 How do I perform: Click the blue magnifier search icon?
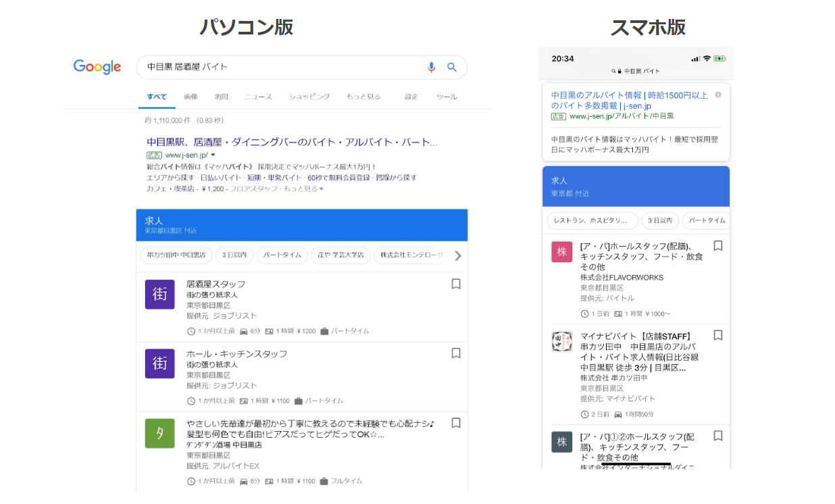pyautogui.click(x=452, y=67)
